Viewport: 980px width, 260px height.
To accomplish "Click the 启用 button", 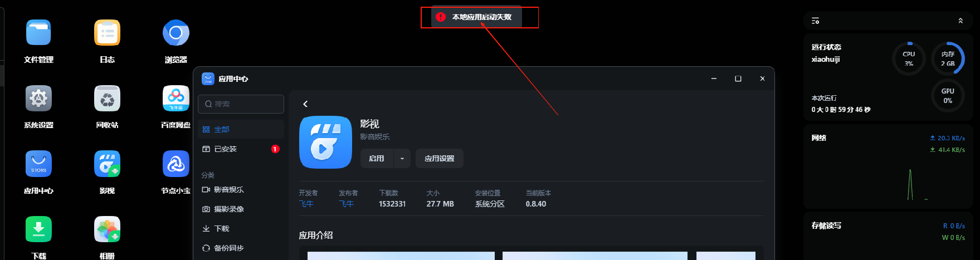I will [x=377, y=159].
